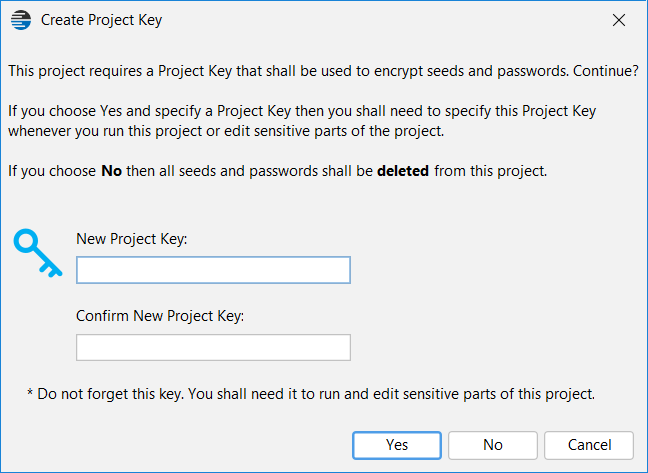
Task: Click the "Create Project Key" title text
Action: point(102,20)
